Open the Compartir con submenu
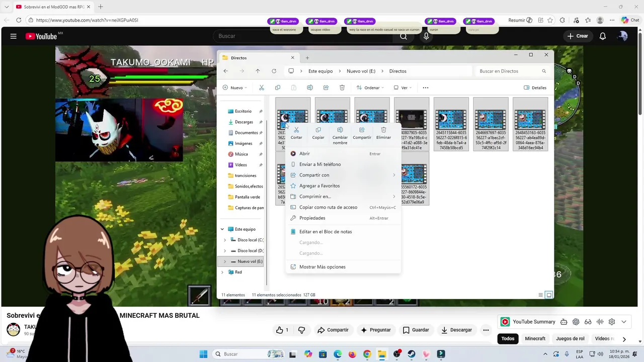Screen dimensions: 644x362 343,175
